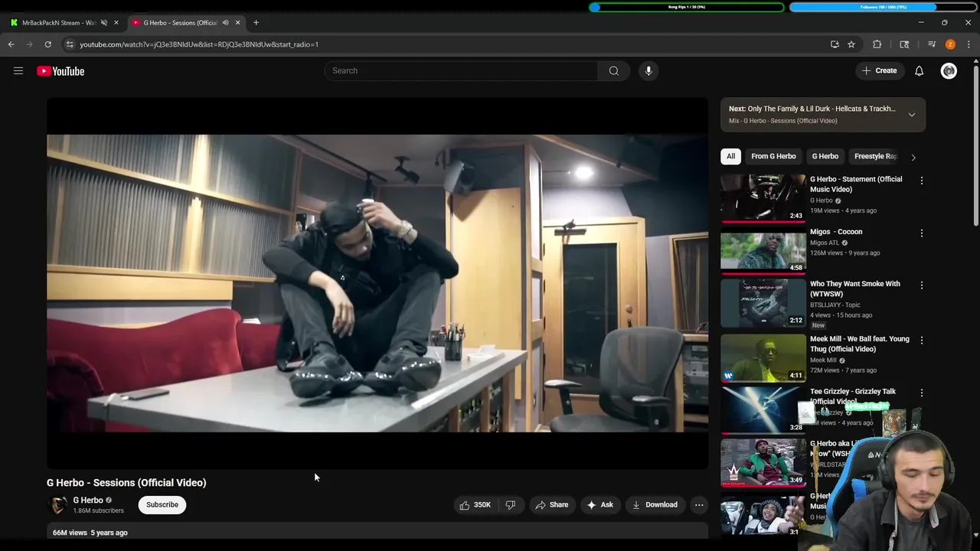Select the G Herbo Sessions browser tab
This screenshot has height=551, width=980.
tap(180, 23)
